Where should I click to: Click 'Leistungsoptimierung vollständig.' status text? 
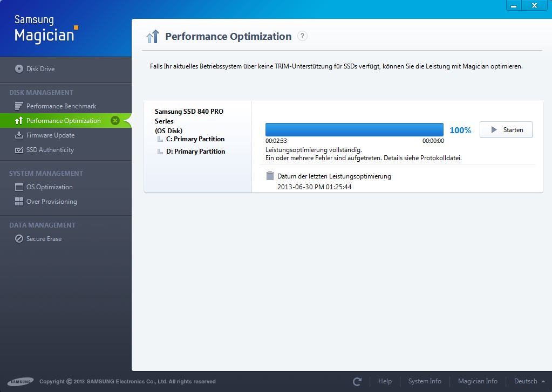pyautogui.click(x=314, y=150)
